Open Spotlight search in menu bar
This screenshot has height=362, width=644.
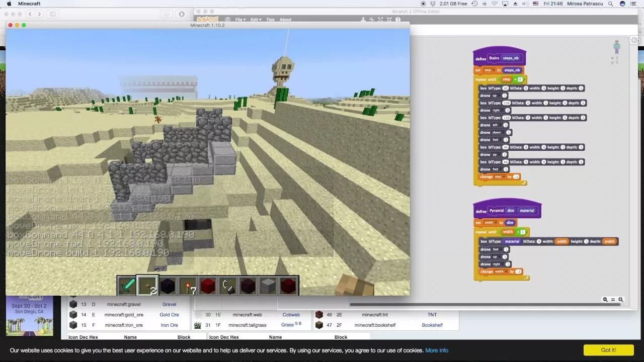tap(611, 4)
